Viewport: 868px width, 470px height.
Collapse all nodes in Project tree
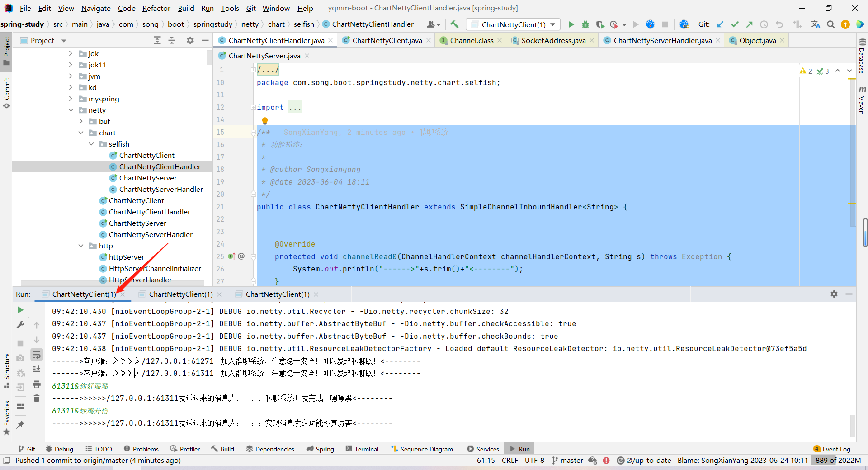point(172,40)
